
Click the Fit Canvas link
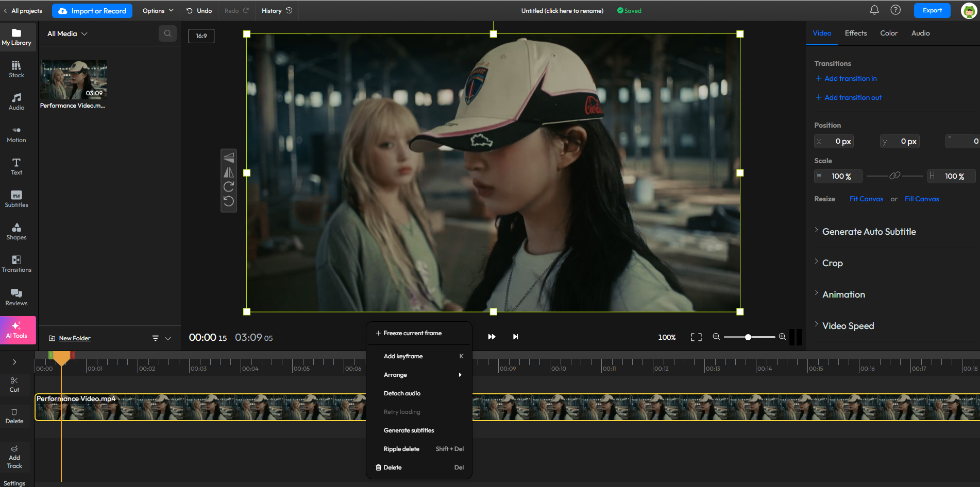866,199
